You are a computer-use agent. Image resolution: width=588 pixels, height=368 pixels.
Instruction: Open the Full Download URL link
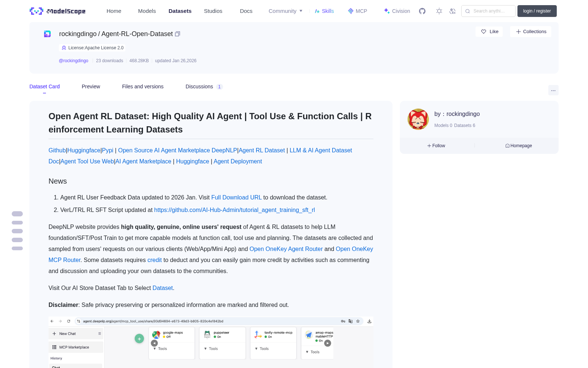click(x=236, y=197)
